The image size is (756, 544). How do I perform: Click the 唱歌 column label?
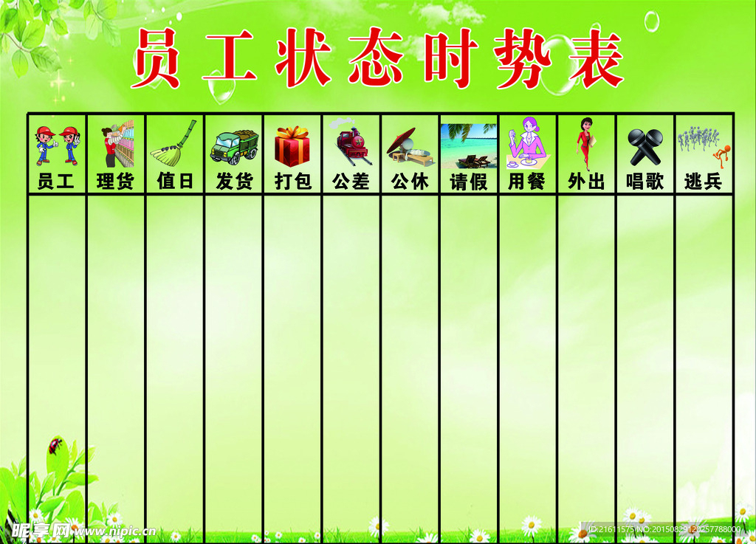pyautogui.click(x=645, y=182)
